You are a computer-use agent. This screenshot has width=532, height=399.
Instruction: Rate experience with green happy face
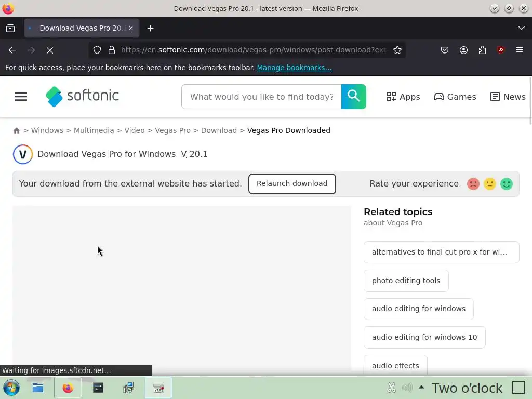506,184
